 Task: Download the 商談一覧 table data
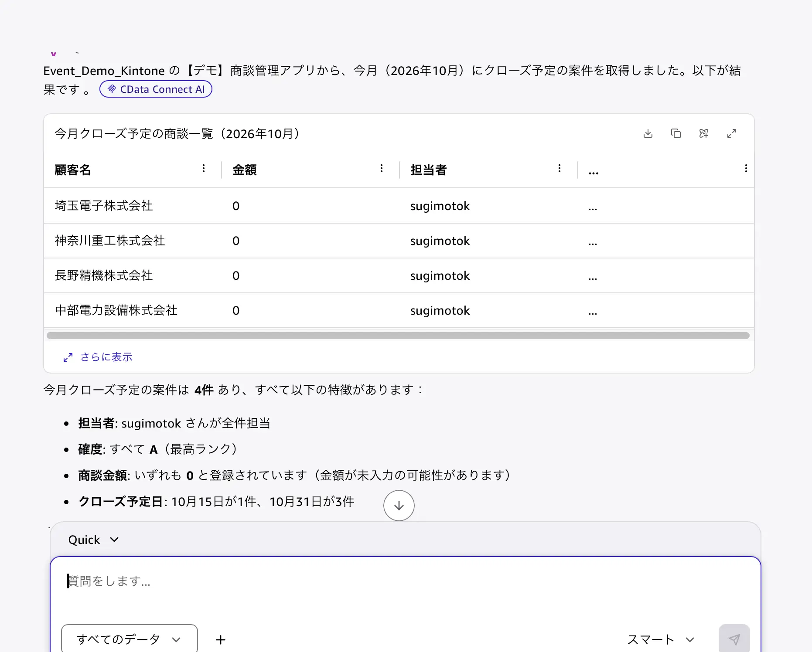click(x=648, y=133)
